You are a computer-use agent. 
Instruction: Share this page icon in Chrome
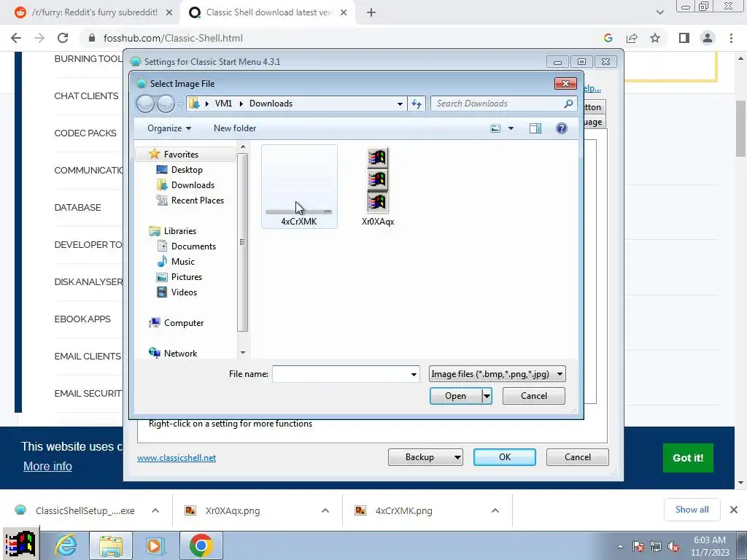[x=632, y=38]
